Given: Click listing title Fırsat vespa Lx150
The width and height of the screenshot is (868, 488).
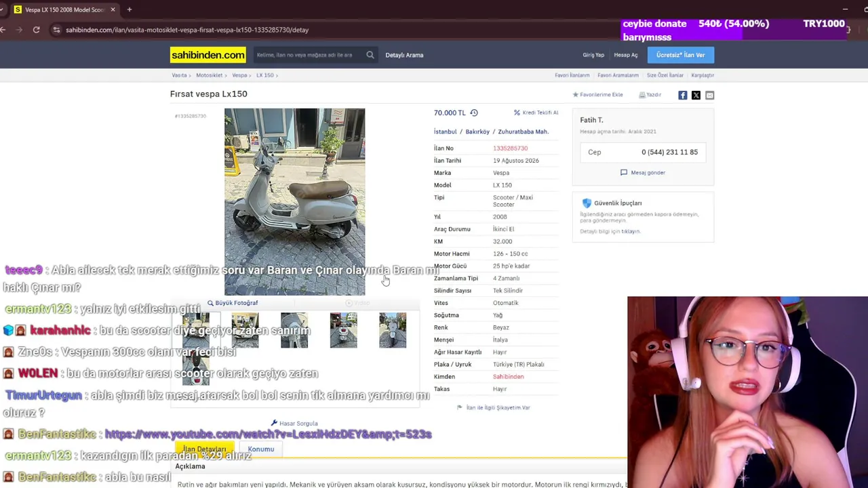Looking at the screenshot, I should pos(209,94).
